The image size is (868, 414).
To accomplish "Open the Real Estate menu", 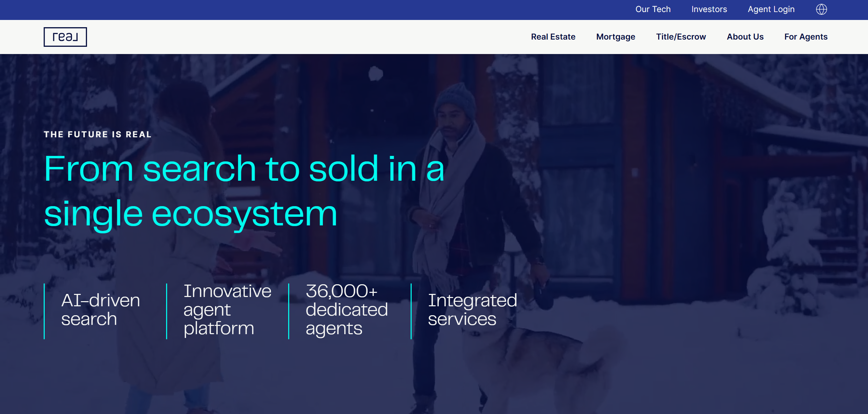I will click(x=553, y=37).
